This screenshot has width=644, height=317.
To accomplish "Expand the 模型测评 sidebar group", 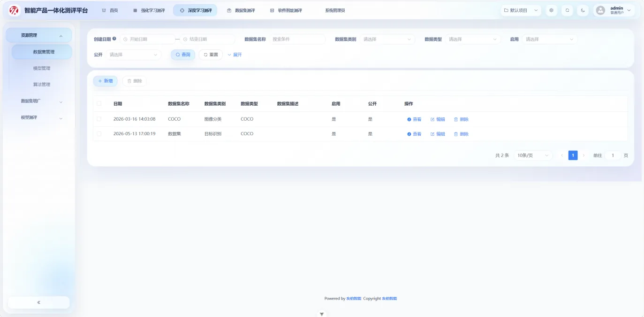I will coord(38,117).
